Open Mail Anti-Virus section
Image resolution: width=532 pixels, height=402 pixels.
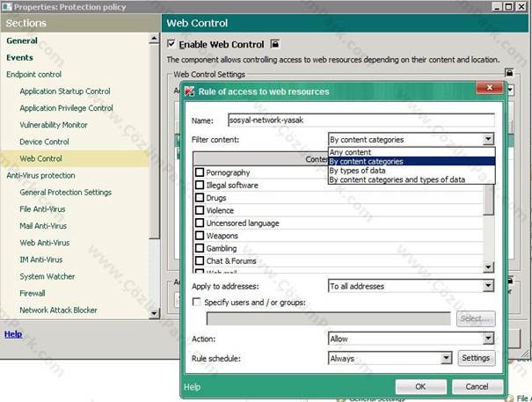(43, 226)
